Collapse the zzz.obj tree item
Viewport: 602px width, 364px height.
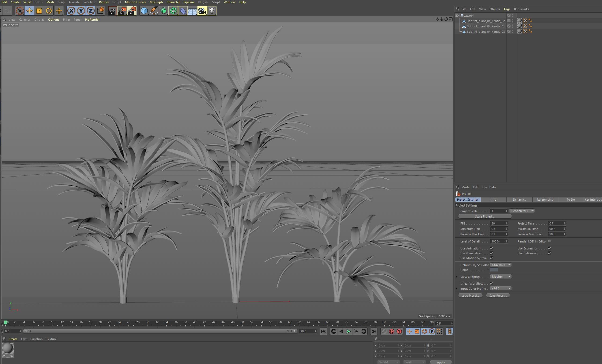click(x=457, y=15)
